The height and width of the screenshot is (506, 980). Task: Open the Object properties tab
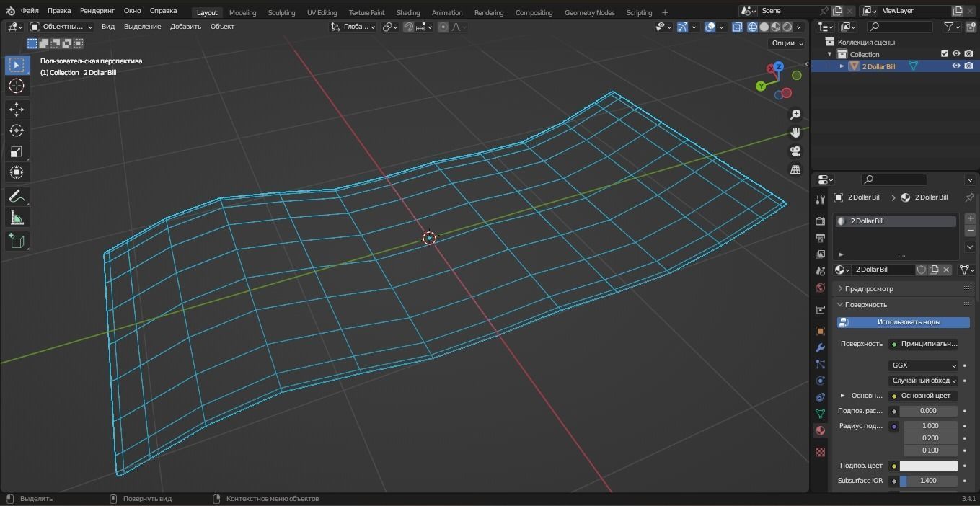tap(820, 331)
